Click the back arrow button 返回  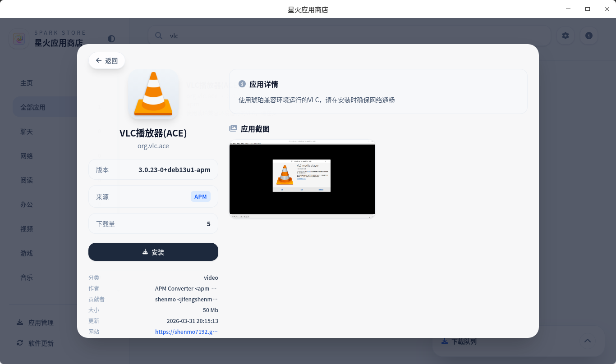point(107,61)
